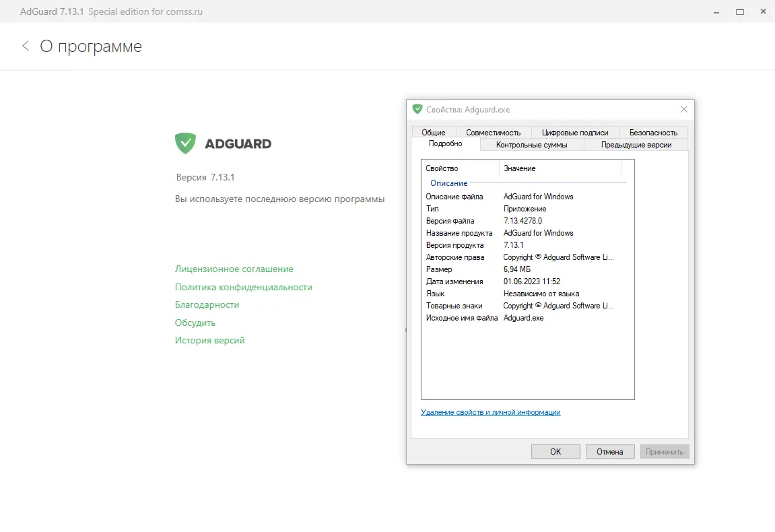Switch to the Общие tab
The height and width of the screenshot is (532, 775).
[x=434, y=132]
